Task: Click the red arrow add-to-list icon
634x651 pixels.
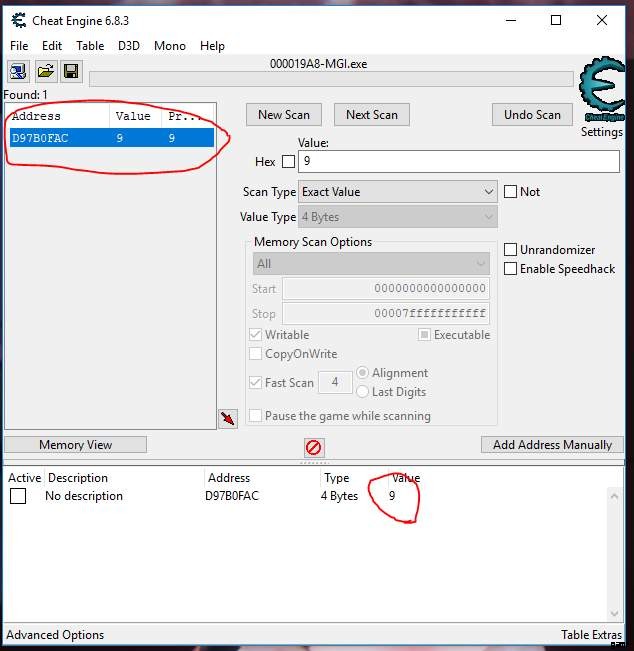Action: pos(228,418)
